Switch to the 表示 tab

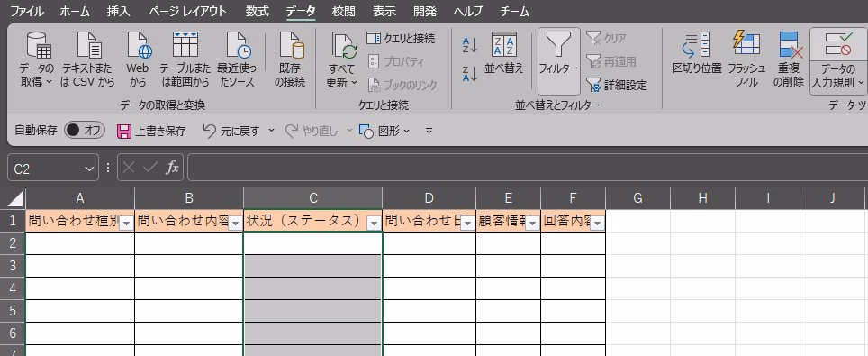pyautogui.click(x=384, y=11)
